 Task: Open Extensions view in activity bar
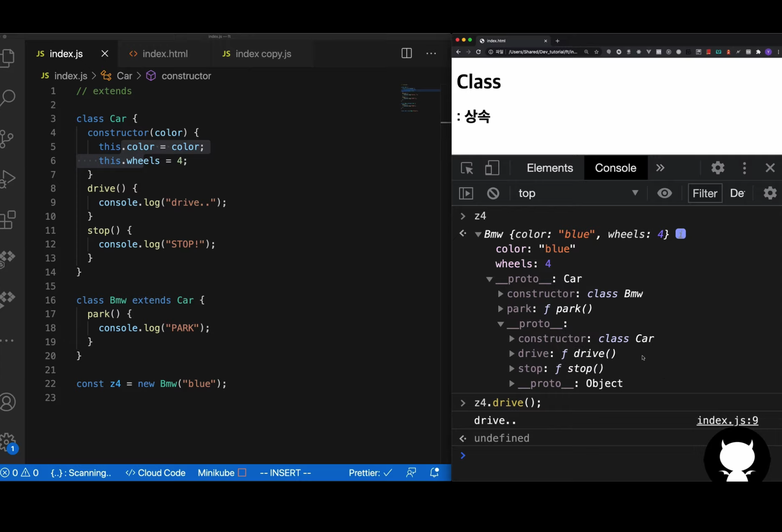[7, 219]
